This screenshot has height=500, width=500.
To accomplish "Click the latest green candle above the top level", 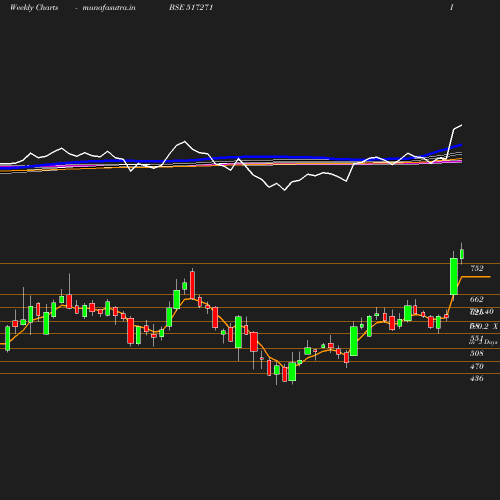I will pyautogui.click(x=462, y=254).
